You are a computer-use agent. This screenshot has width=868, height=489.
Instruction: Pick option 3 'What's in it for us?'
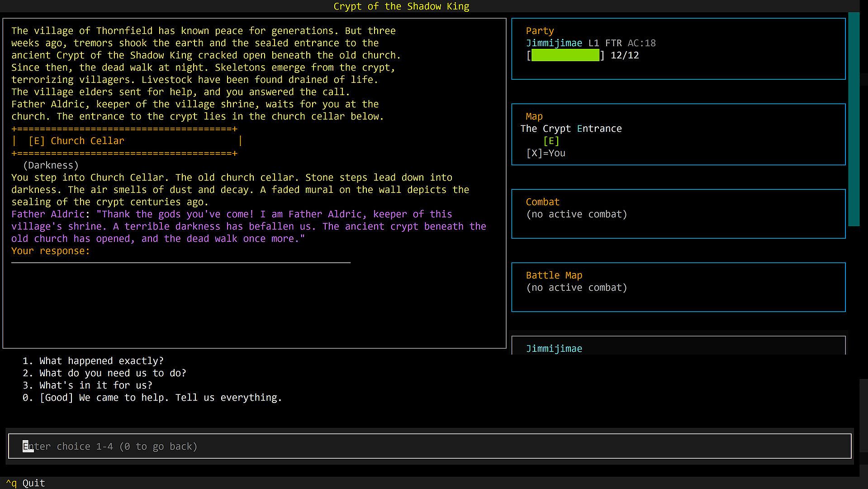[95, 385]
